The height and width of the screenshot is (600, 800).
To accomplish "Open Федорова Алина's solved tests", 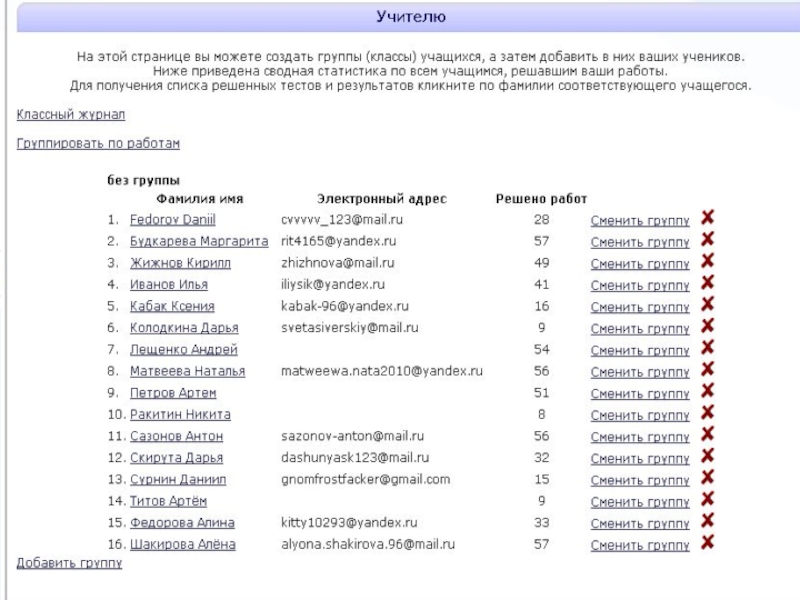I will tap(182, 523).
